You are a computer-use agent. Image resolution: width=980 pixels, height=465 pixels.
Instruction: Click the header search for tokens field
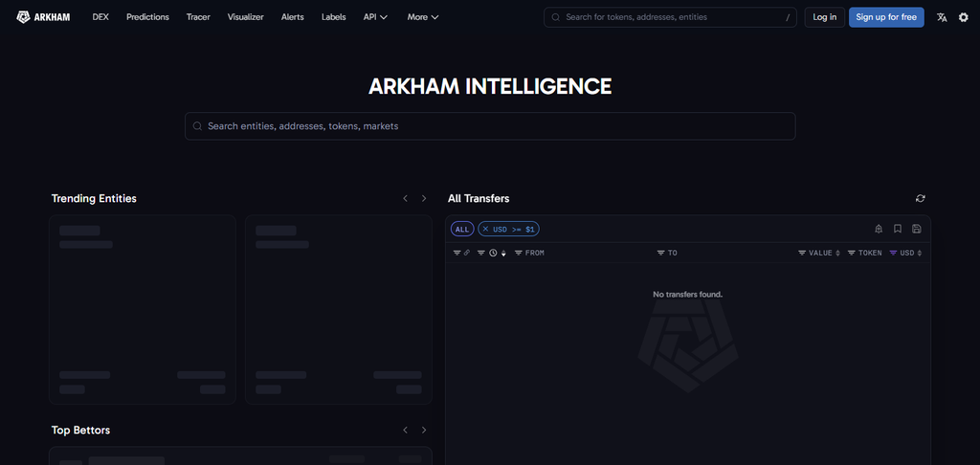tap(670, 17)
